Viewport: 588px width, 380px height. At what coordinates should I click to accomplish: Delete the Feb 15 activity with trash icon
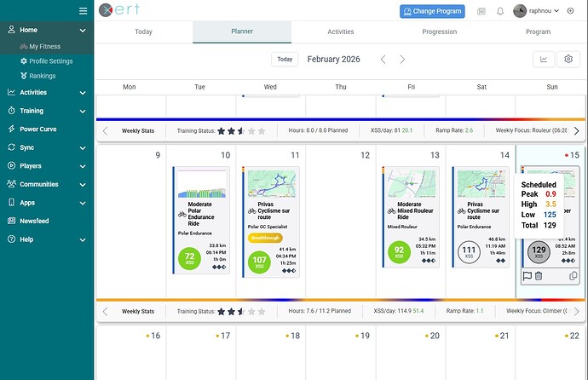click(539, 276)
